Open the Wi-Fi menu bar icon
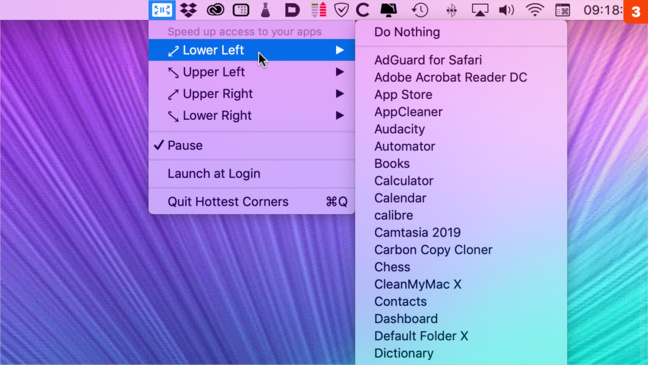 pos(535,10)
